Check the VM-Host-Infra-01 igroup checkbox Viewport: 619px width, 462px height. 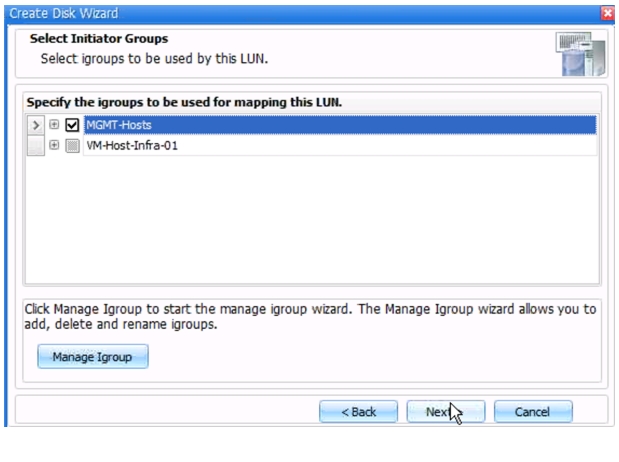click(x=72, y=146)
